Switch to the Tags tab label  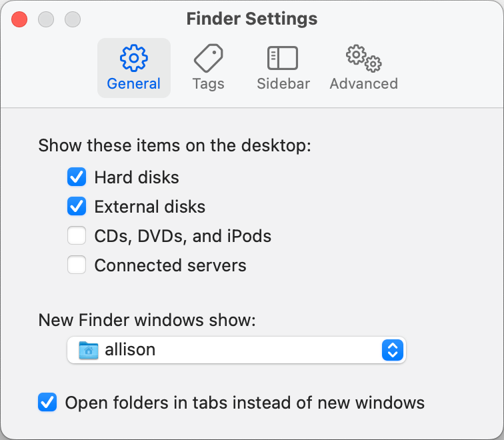(208, 84)
